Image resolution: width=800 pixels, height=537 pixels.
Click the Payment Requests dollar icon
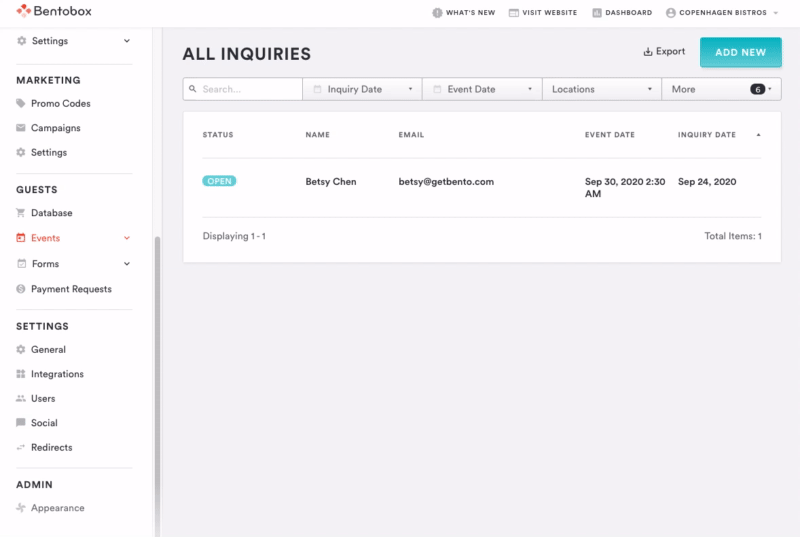coord(20,289)
